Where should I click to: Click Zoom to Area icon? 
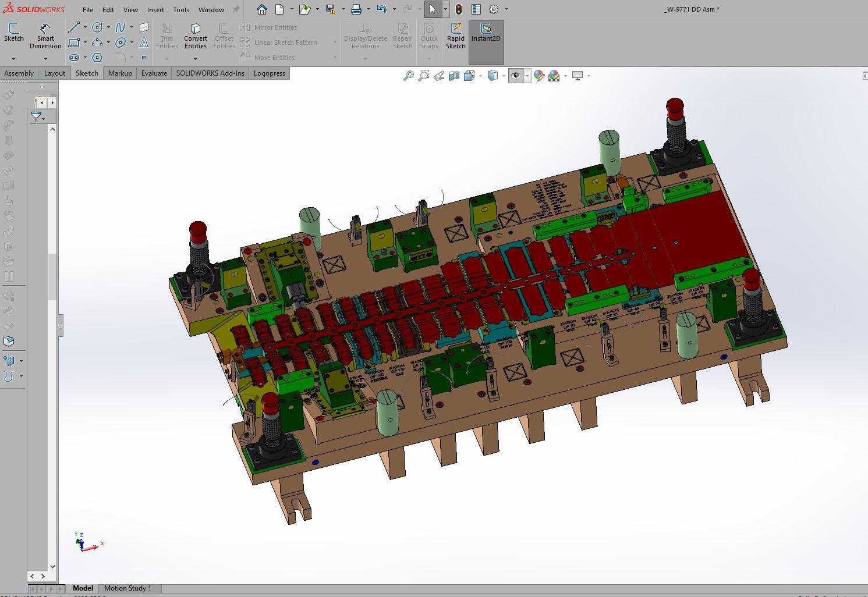point(424,76)
